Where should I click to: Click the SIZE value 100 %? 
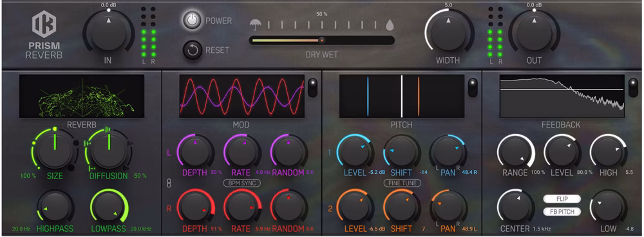[28, 176]
